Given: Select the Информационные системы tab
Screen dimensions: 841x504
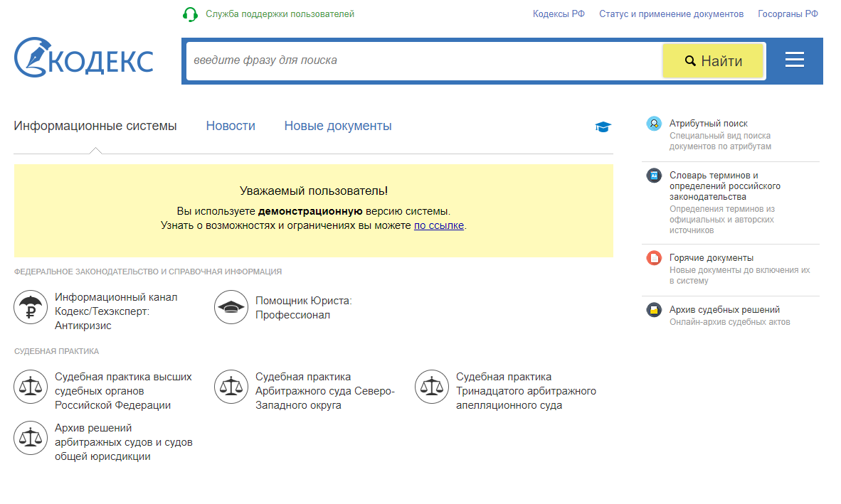Looking at the screenshot, I should point(95,126).
